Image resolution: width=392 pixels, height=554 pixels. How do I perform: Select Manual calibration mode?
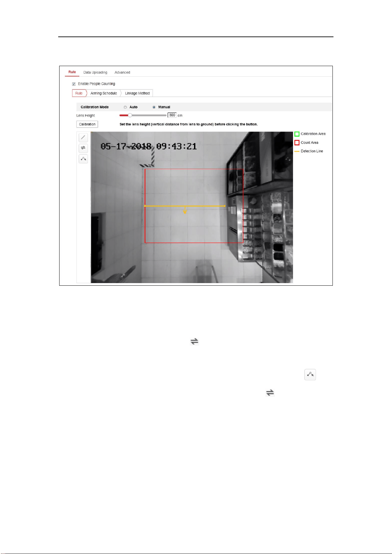pyautogui.click(x=154, y=107)
